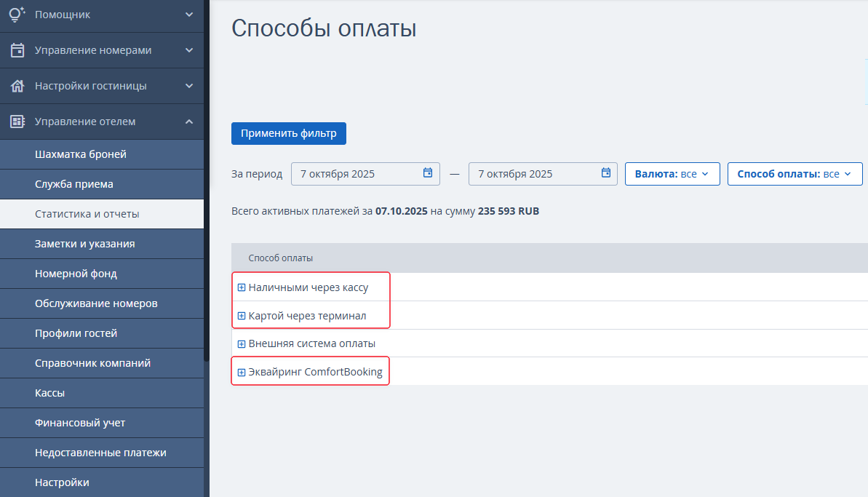Open the Кассы sidebar link
This screenshot has height=497, width=868.
click(50, 392)
